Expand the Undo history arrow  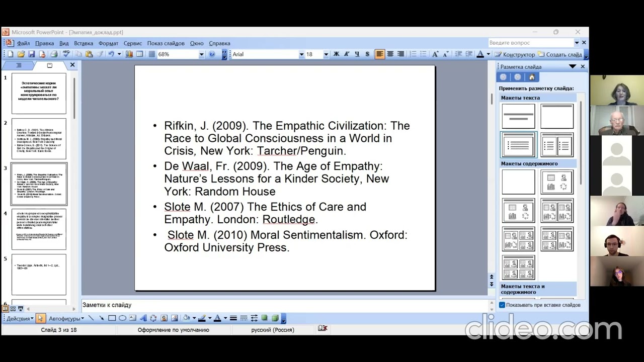point(119,54)
